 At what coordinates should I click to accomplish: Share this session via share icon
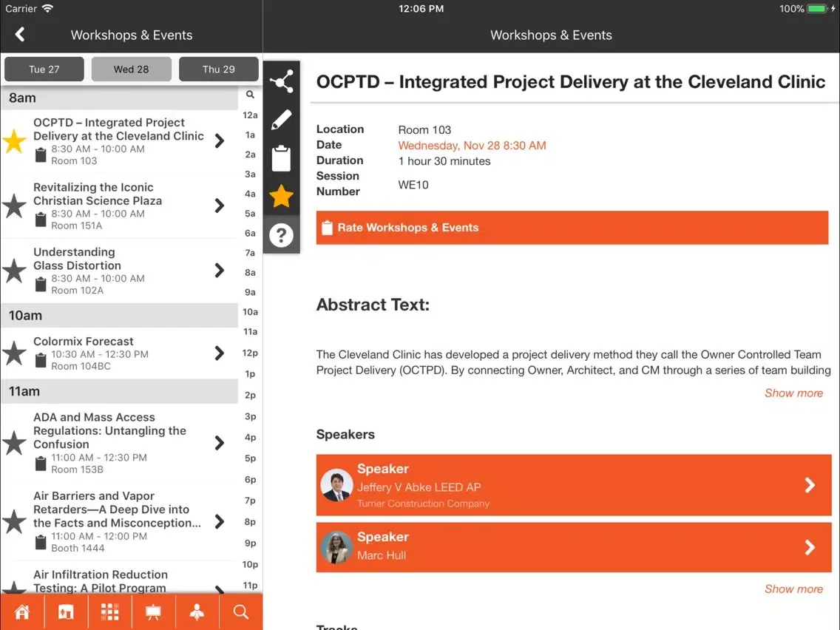(281, 81)
